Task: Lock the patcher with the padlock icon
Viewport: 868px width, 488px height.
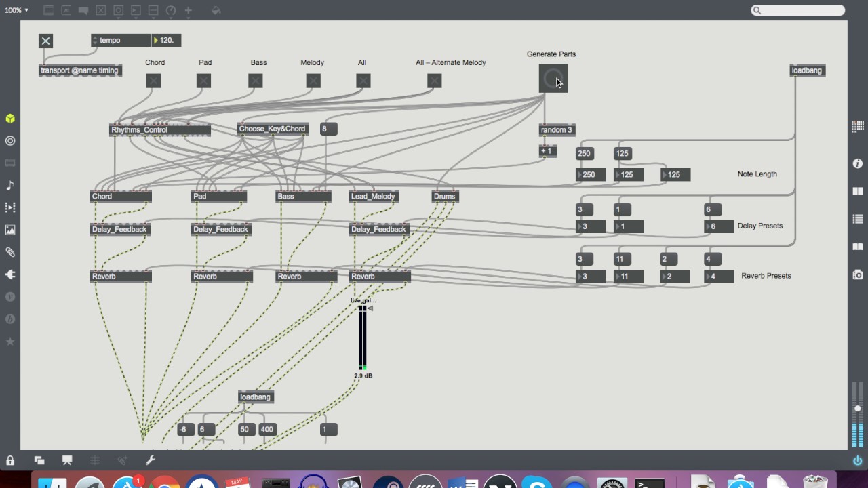Action: (10, 460)
